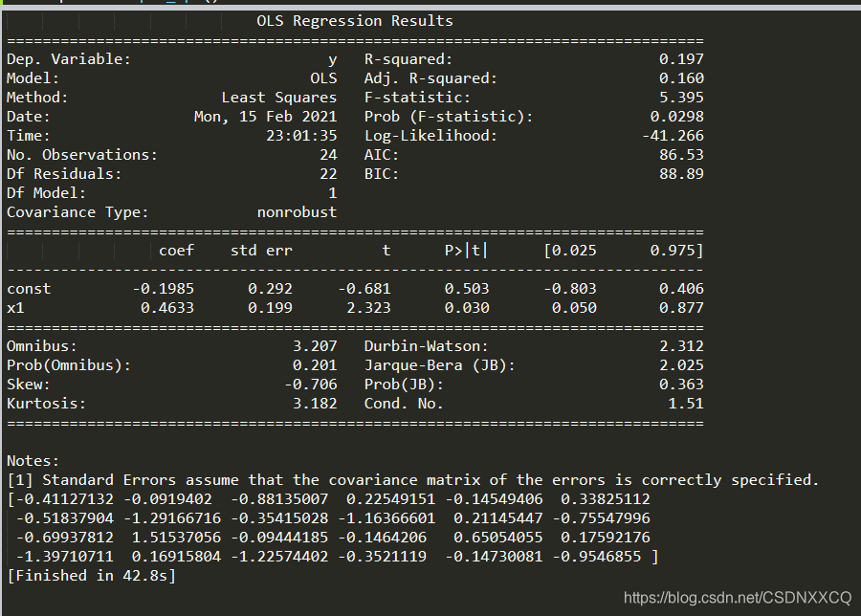Click the x1 p-value 0.030
This screenshot has width=861, height=616.
[467, 308]
